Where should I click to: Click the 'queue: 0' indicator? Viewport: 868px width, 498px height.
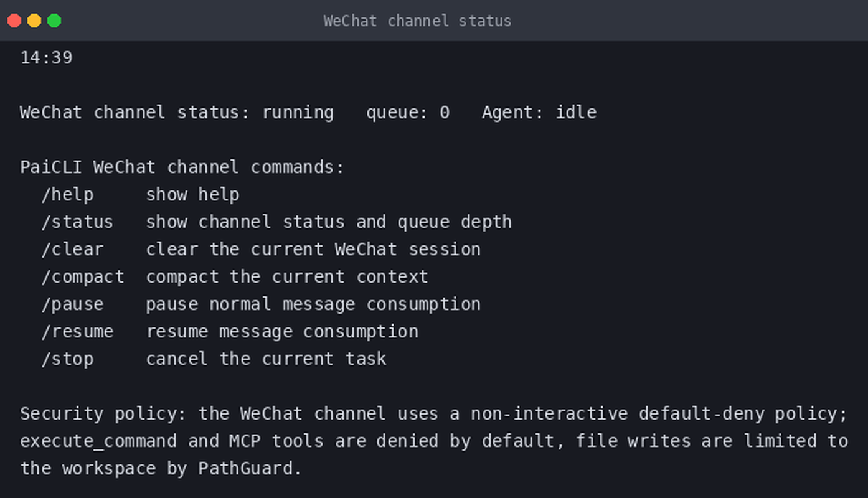[x=407, y=113]
